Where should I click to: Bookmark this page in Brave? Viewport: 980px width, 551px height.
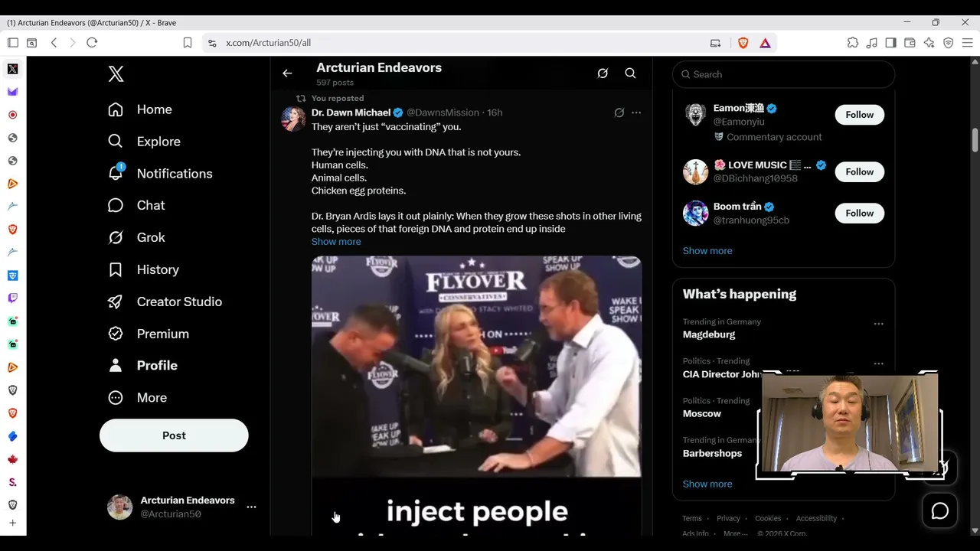coord(188,43)
